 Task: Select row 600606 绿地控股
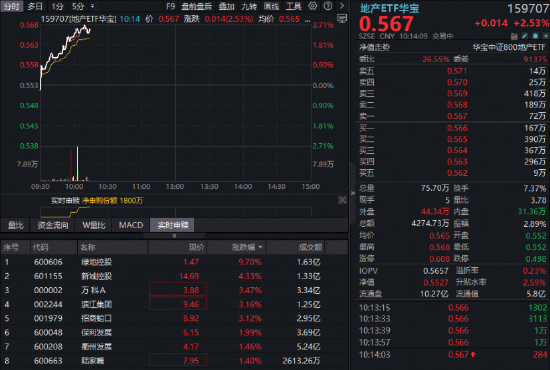(x=174, y=262)
